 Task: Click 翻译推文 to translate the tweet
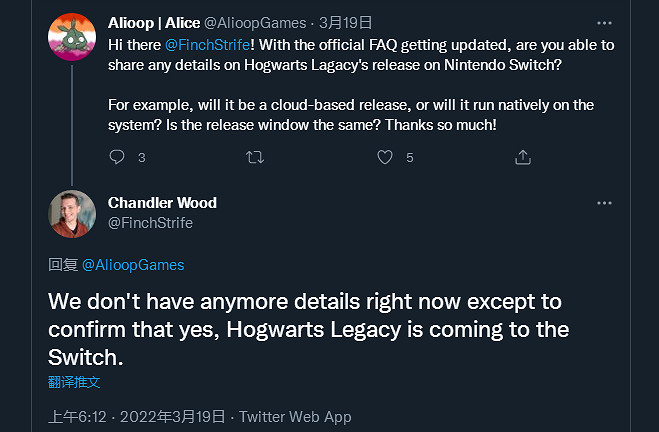pyautogui.click(x=74, y=382)
